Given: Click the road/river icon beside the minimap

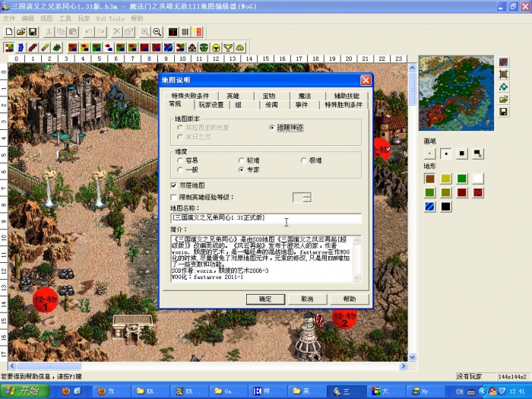Looking at the screenshot, I should 503,62.
